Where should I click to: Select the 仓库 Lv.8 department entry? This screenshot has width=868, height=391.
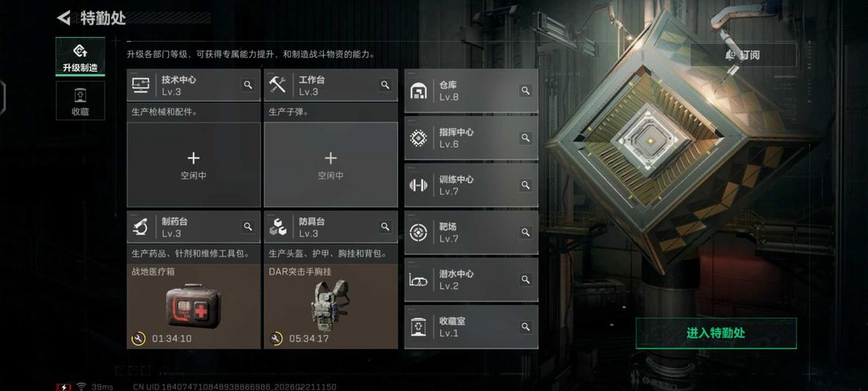click(x=471, y=91)
